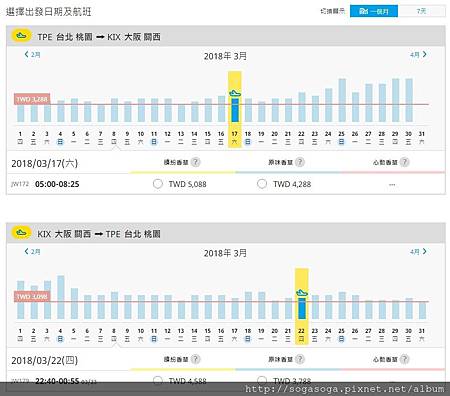This screenshot has height=396, width=450.
Task: Click date label 31 in TPE→KIX chart
Action: pos(422,134)
